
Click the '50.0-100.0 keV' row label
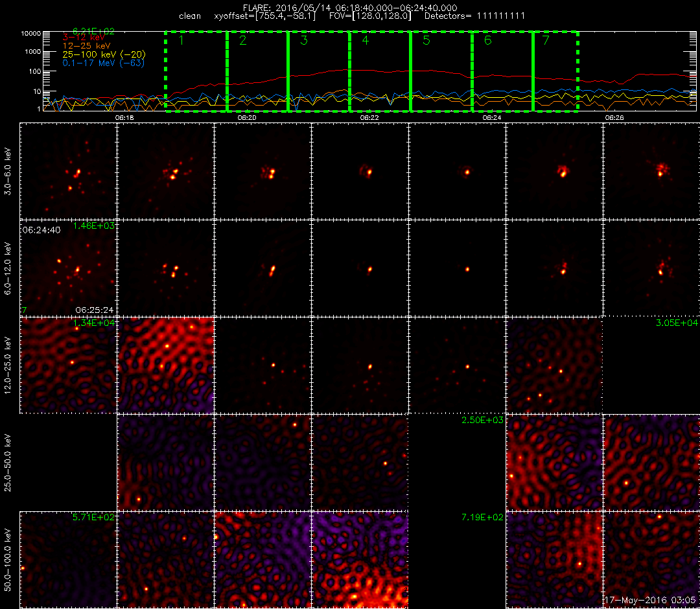click(x=7, y=560)
